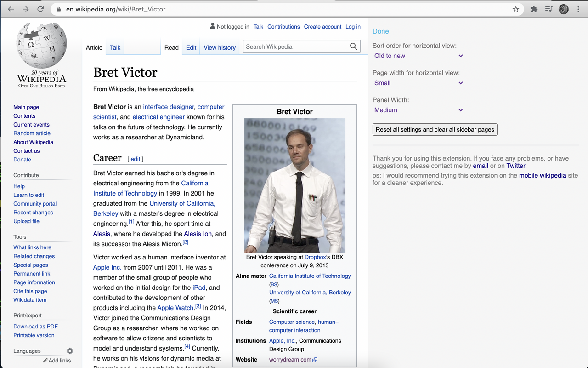Click Cite this page
588x368 pixels.
(30, 291)
